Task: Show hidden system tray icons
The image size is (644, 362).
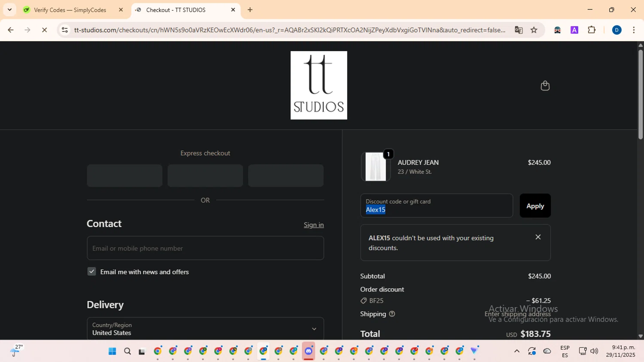Action: pos(517,351)
